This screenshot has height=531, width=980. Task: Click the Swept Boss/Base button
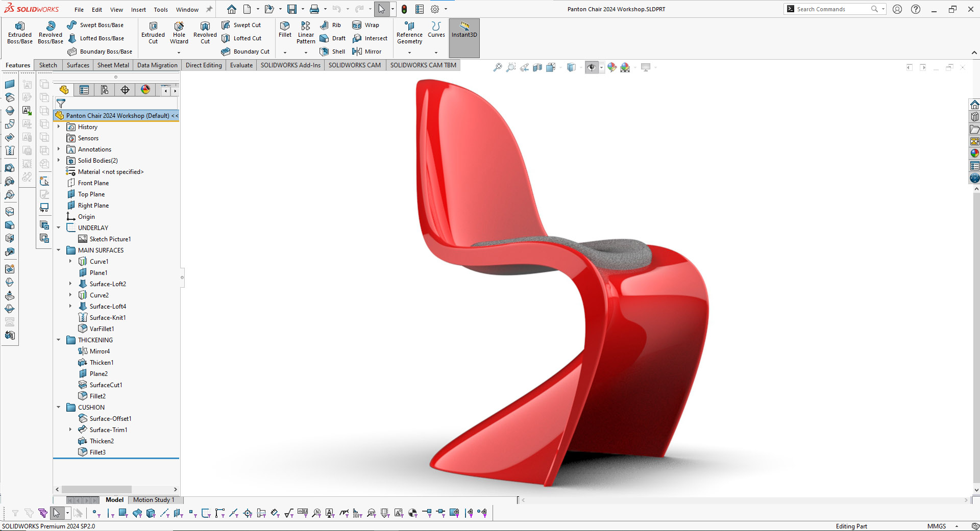(x=95, y=25)
